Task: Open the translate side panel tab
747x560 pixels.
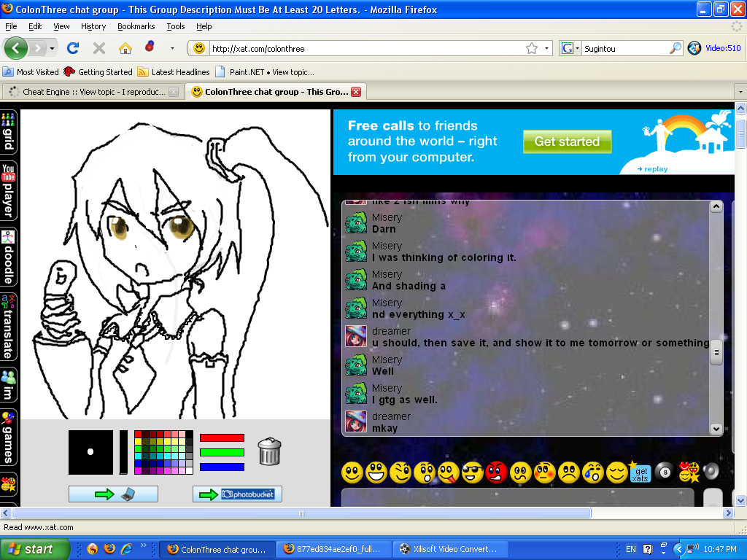Action: tap(9, 326)
